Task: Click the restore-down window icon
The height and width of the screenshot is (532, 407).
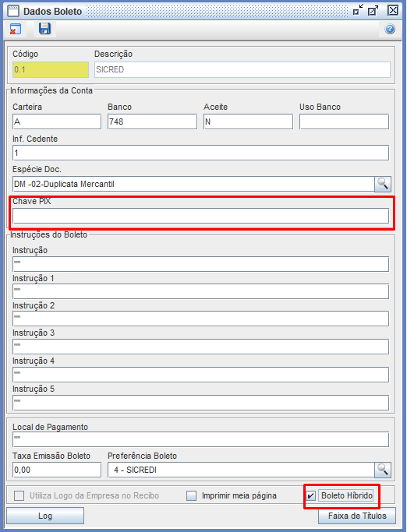Action: click(358, 11)
